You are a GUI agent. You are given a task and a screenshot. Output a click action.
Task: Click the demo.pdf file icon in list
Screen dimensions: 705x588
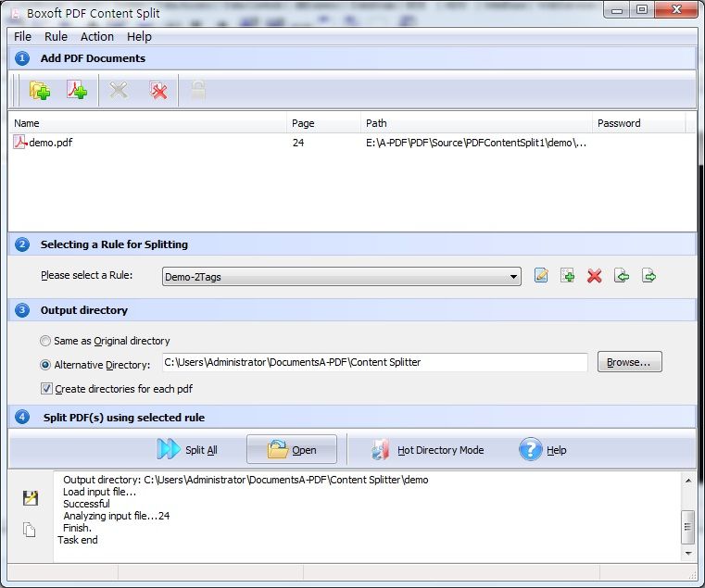20,142
